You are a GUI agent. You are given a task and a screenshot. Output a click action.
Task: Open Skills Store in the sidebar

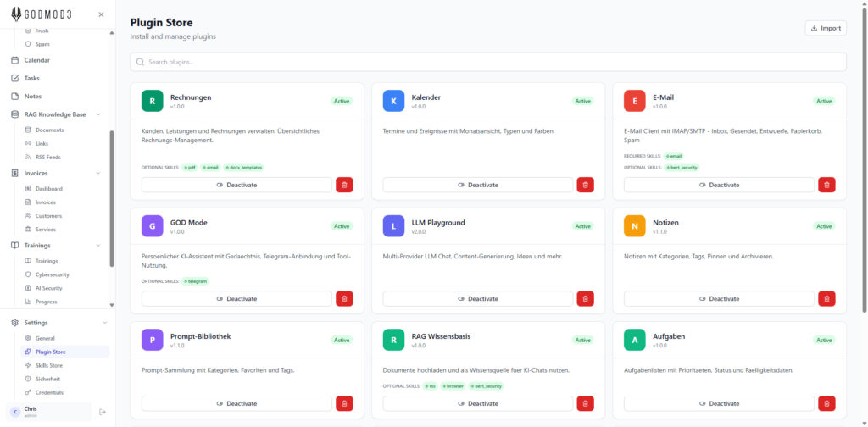tap(49, 365)
